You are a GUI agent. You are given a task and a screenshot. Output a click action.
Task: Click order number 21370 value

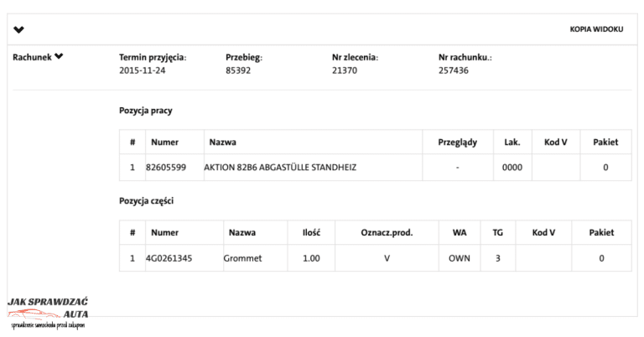(345, 71)
